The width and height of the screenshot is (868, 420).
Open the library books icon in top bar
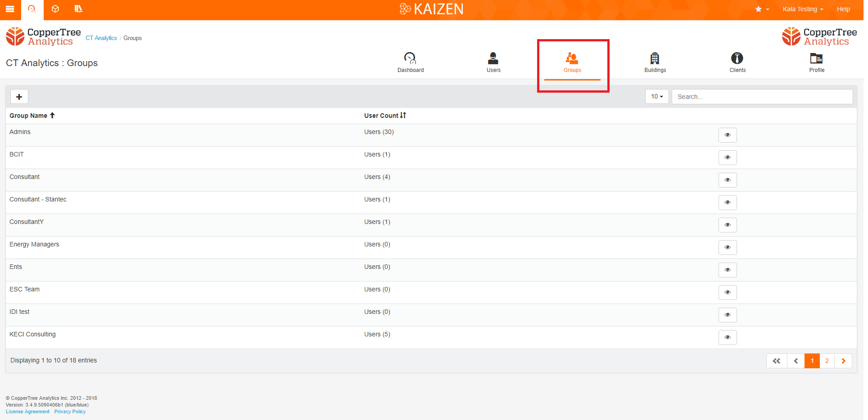coord(78,9)
